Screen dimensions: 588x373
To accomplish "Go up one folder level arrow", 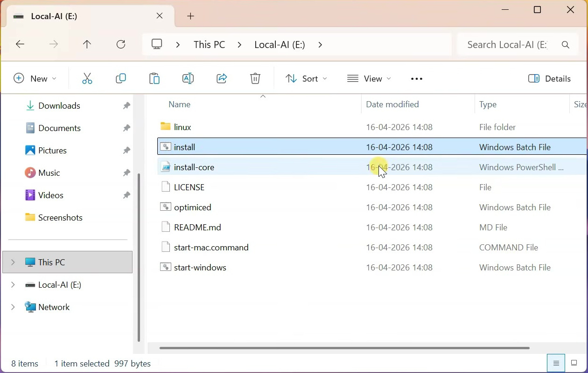I will point(87,44).
